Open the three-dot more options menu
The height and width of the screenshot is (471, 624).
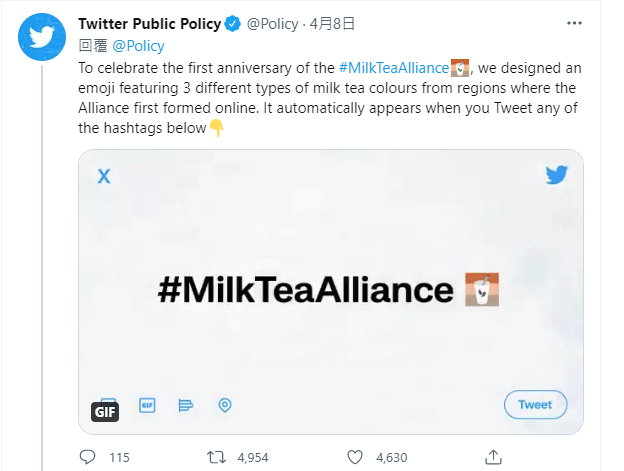[x=574, y=23]
